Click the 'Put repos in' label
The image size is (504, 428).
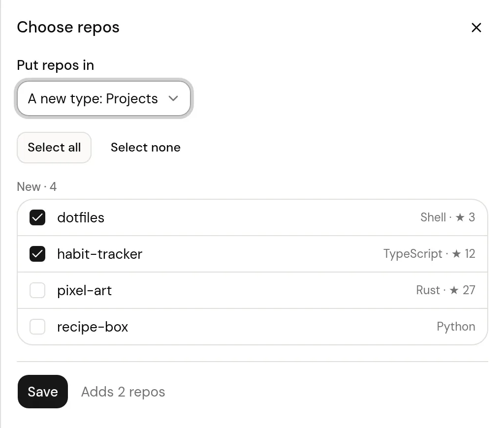click(55, 65)
